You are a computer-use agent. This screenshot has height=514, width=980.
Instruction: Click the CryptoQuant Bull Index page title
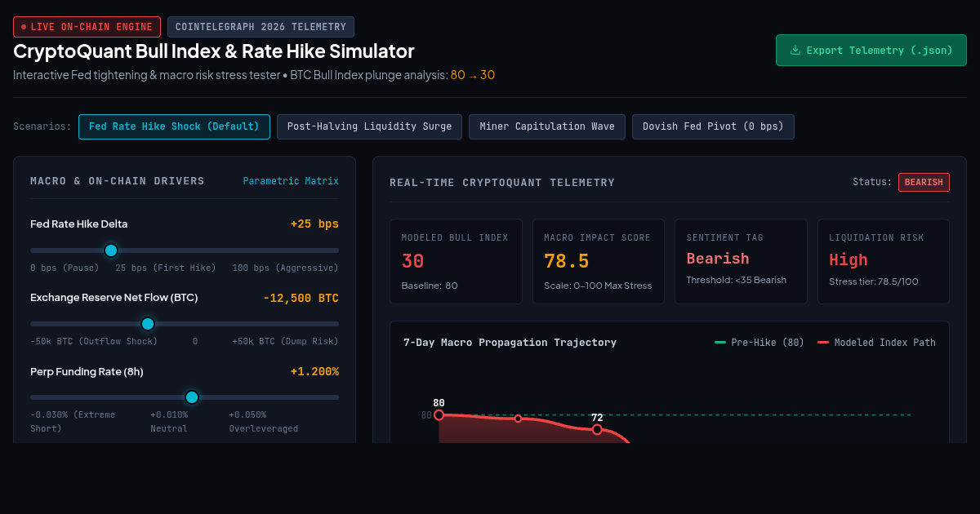(214, 51)
